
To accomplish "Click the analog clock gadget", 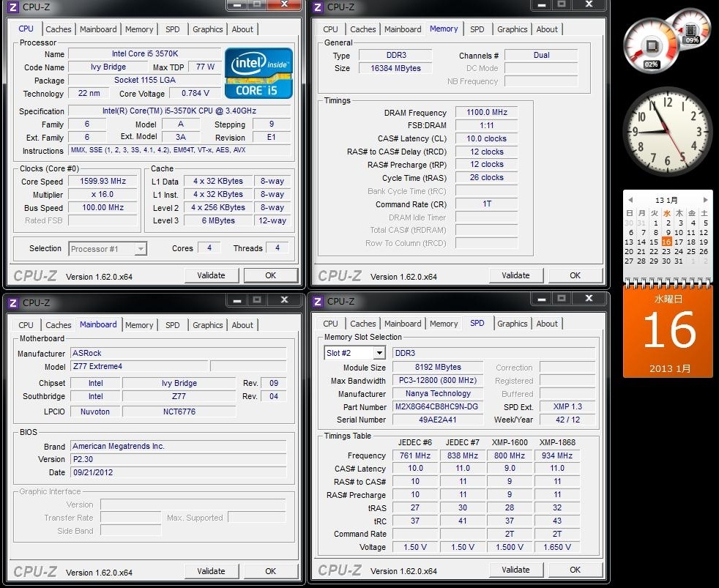I will pyautogui.click(x=667, y=132).
